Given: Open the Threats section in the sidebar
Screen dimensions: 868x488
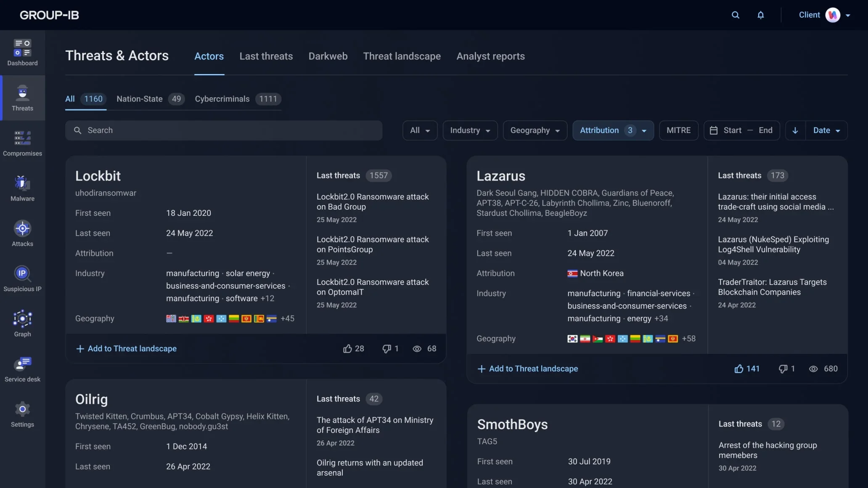Looking at the screenshot, I should [22, 98].
